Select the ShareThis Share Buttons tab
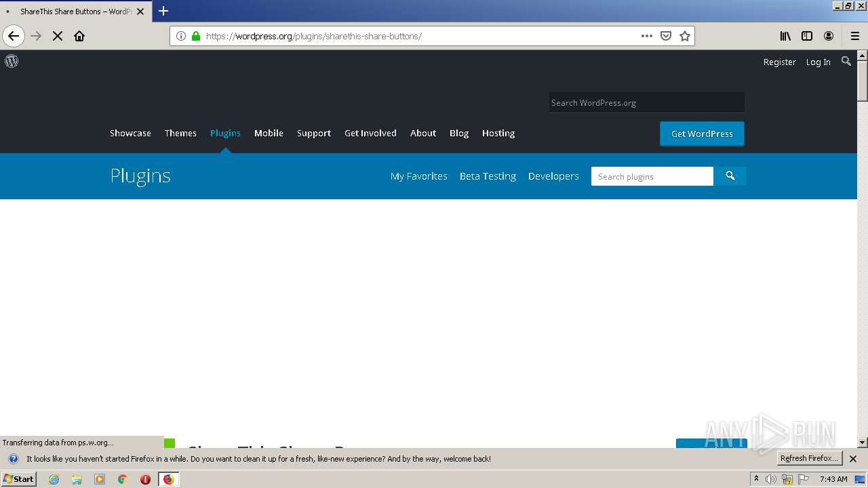This screenshot has width=868, height=488. click(x=76, y=12)
